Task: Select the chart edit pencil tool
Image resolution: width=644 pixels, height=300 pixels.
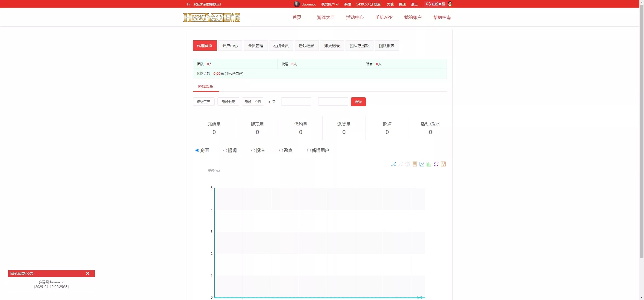Action: point(393,164)
